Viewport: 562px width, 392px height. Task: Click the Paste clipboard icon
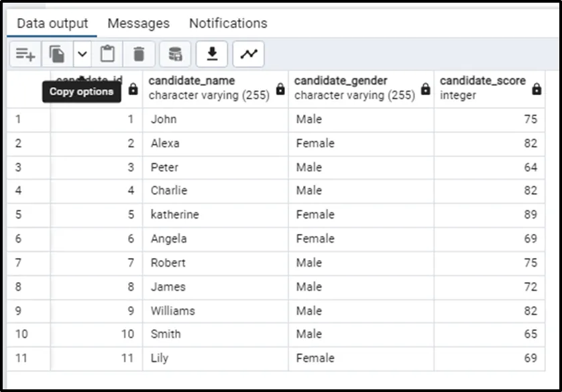pos(108,54)
